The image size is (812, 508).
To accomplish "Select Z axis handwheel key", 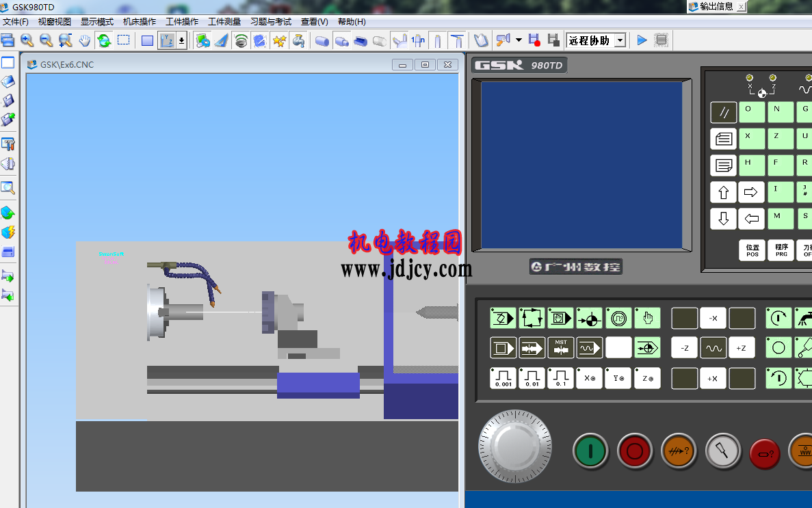I will 648,378.
